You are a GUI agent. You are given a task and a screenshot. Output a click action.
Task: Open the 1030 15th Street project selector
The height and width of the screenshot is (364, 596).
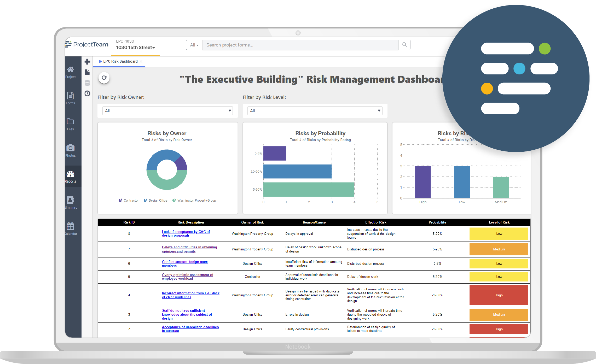click(135, 48)
